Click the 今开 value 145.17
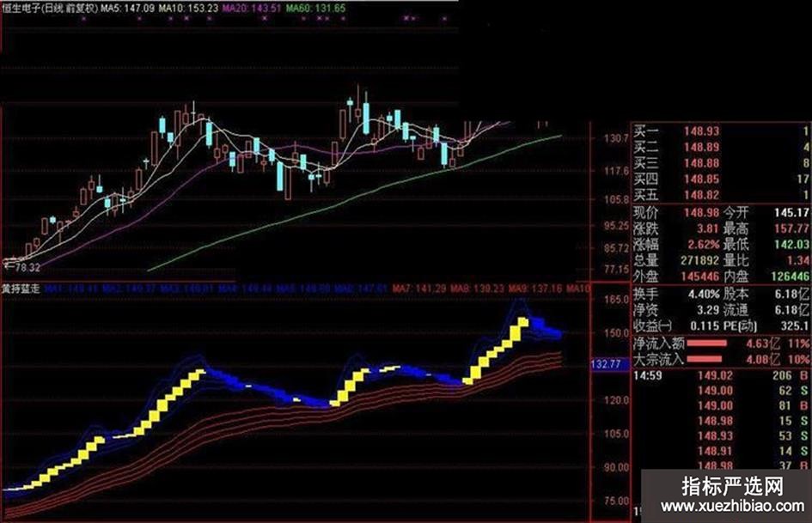The image size is (812, 523). pos(791,212)
